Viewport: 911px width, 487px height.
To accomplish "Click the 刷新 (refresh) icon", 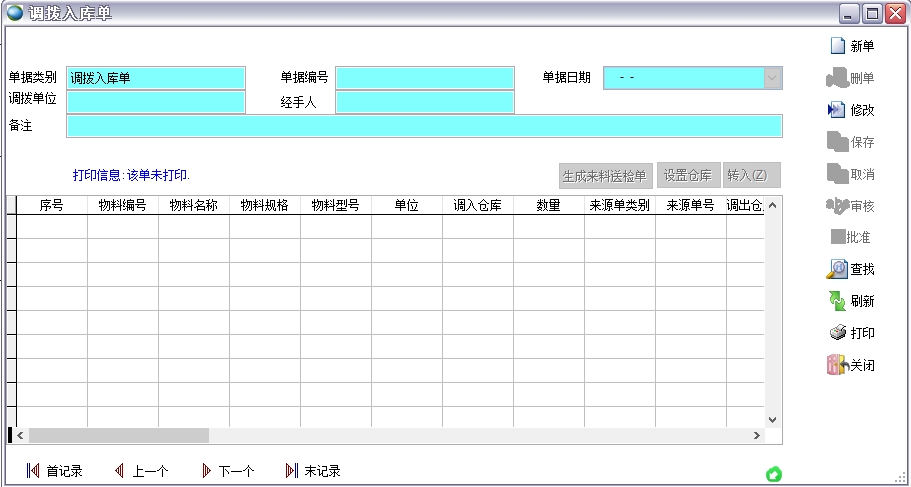I will click(x=837, y=301).
